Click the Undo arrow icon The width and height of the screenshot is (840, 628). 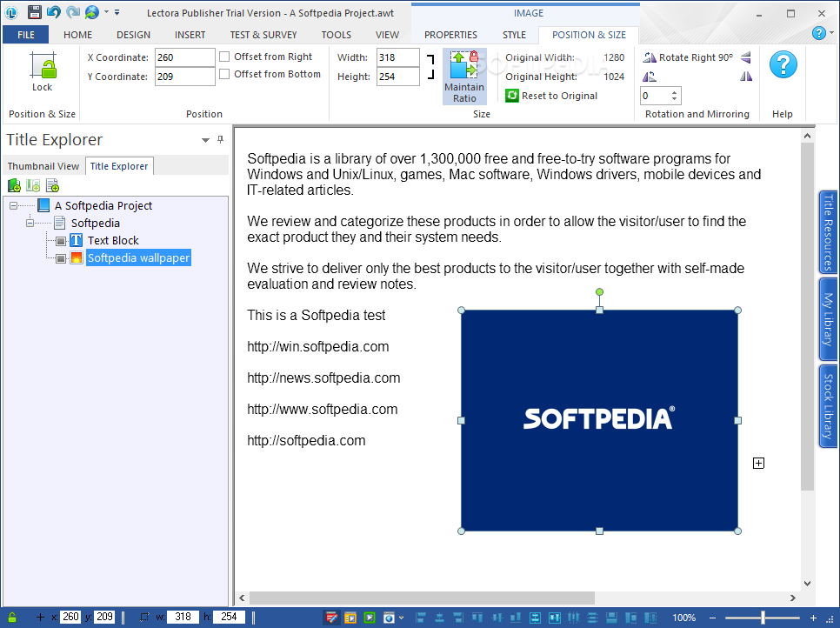click(53, 12)
